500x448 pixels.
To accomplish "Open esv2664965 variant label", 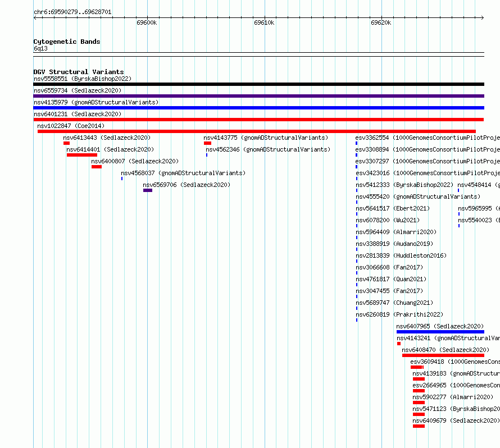I will pyautogui.click(x=456, y=385).
